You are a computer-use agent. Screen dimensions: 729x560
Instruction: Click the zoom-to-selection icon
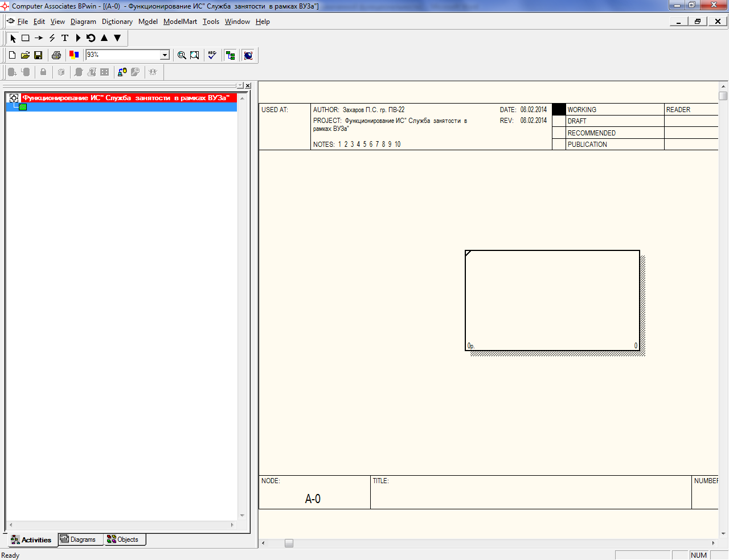click(x=195, y=55)
